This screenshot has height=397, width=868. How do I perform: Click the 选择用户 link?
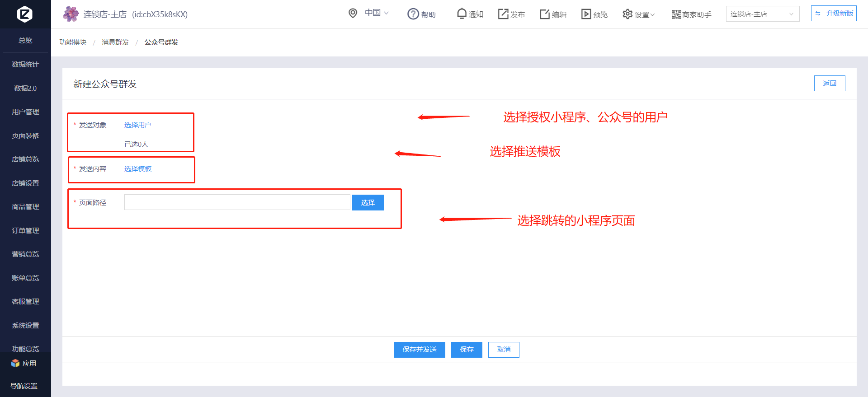tap(138, 125)
